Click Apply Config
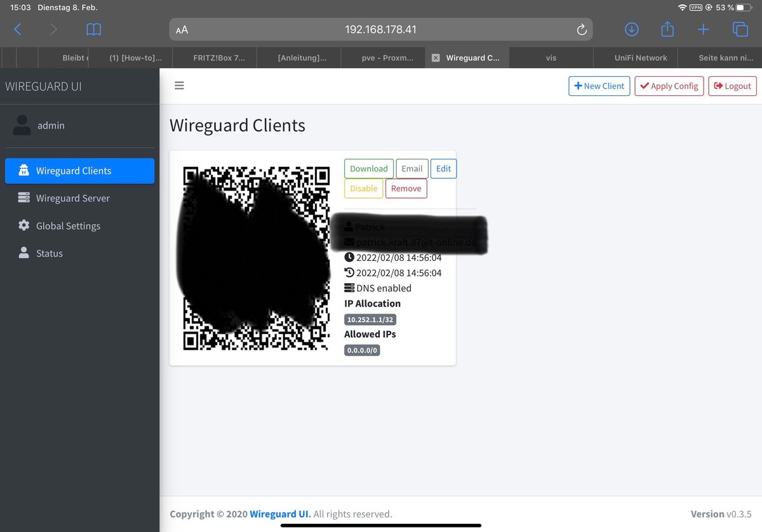The image size is (762, 532). click(669, 86)
